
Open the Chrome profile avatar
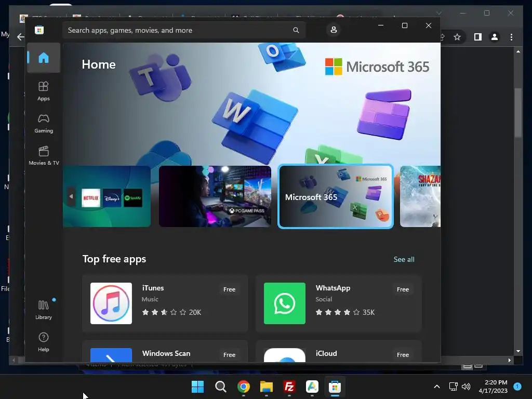[495, 37]
